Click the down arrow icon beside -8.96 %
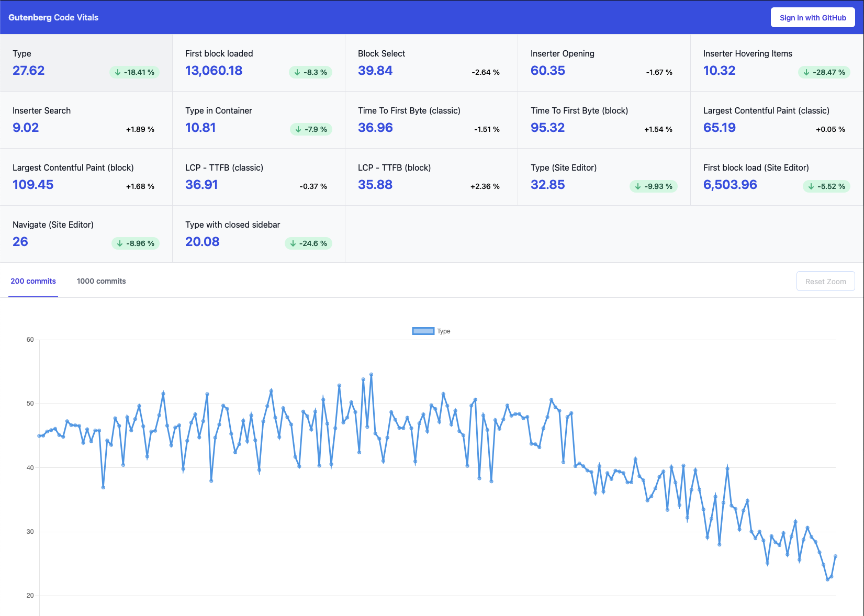Image resolution: width=864 pixels, height=616 pixels. [x=120, y=243]
